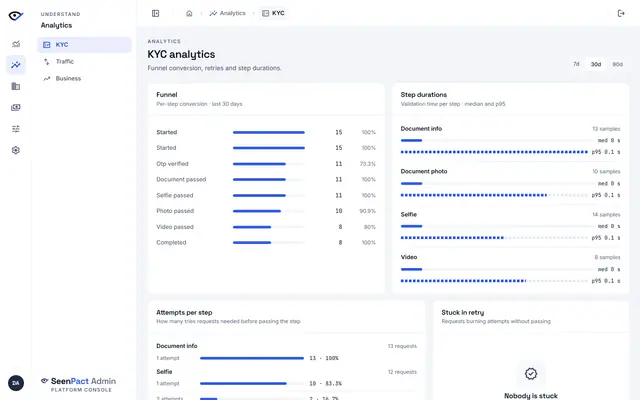Viewport: 640px width, 400px height.
Task: Click the 73.3% conversion value
Action: pos(368,164)
